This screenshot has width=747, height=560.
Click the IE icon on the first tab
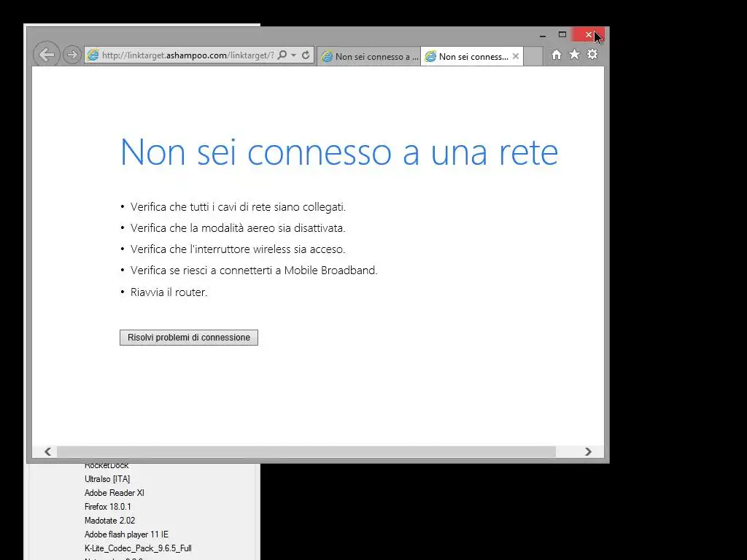coord(327,57)
